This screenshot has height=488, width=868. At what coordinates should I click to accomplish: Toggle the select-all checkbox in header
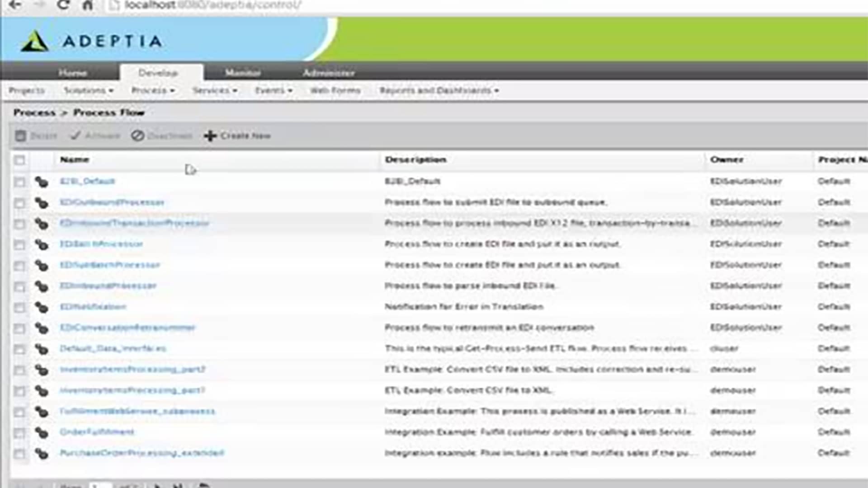(x=19, y=160)
